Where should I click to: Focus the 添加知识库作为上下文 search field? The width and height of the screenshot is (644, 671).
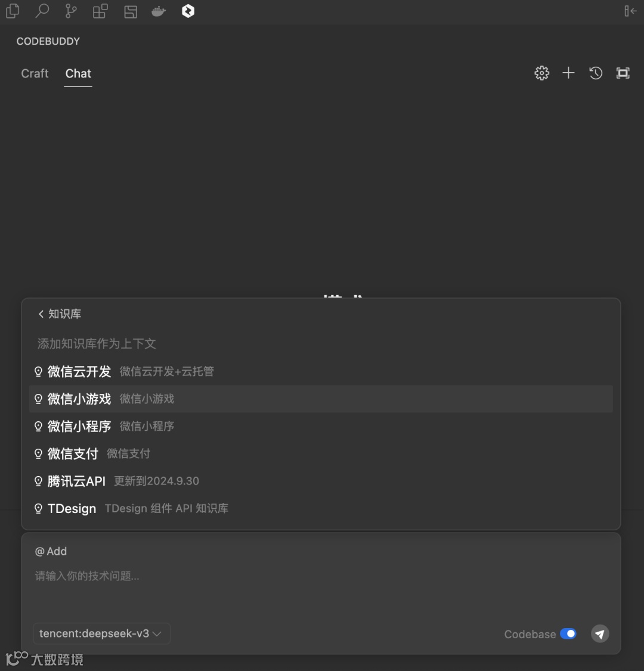tap(321, 344)
